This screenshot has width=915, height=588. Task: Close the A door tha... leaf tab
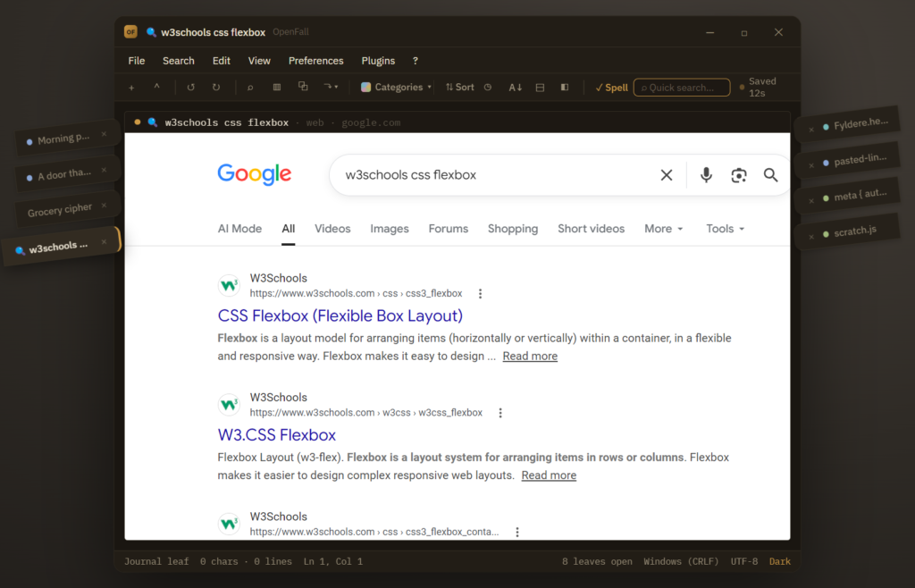104,170
